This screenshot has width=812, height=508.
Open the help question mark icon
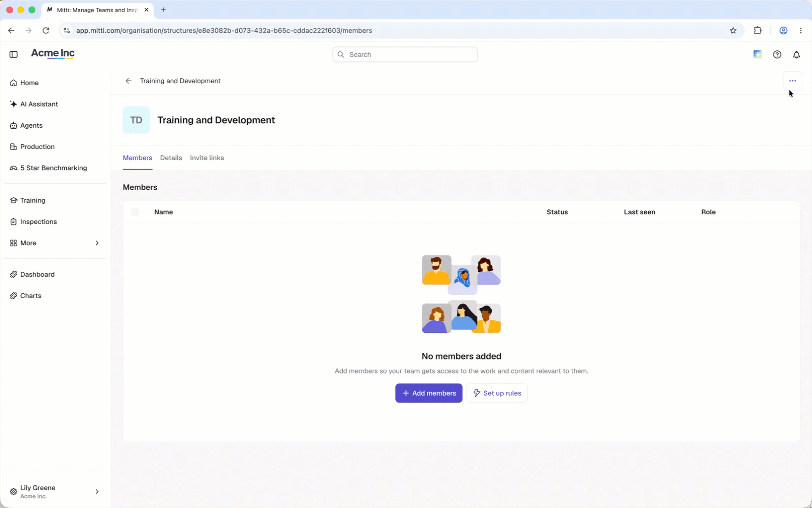pos(777,55)
